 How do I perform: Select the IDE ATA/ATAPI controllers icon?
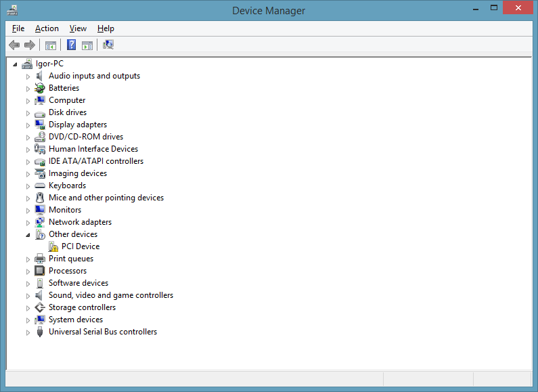click(x=40, y=162)
